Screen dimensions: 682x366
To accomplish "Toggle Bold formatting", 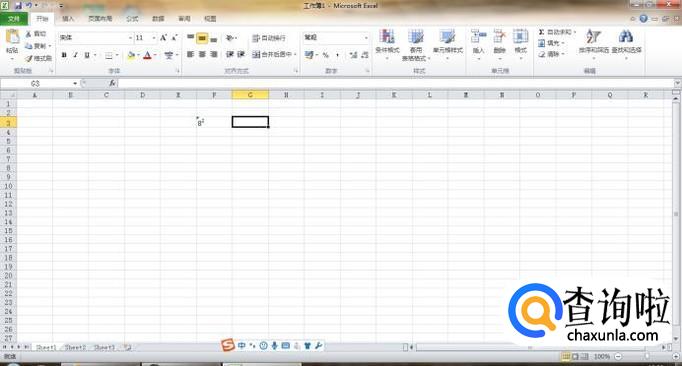I will point(64,55).
